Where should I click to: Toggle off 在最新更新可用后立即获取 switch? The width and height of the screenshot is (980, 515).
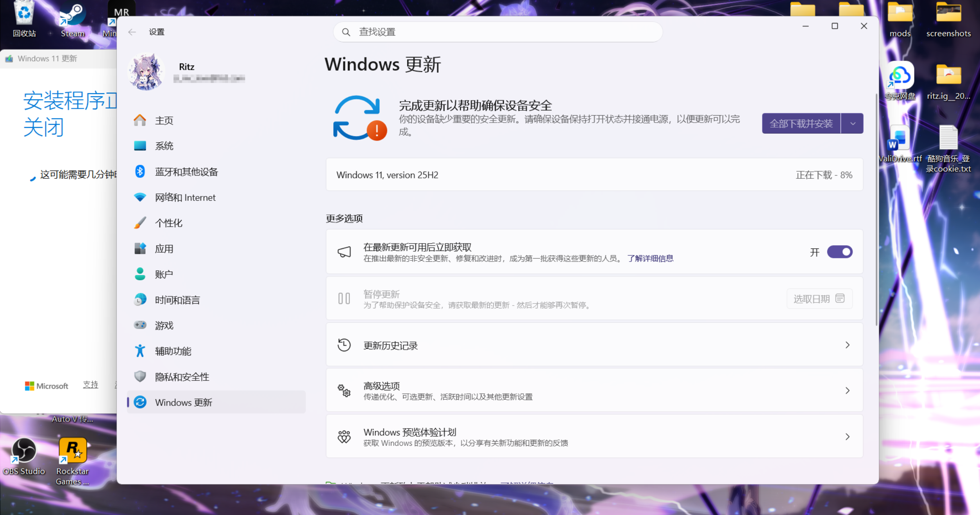click(839, 252)
